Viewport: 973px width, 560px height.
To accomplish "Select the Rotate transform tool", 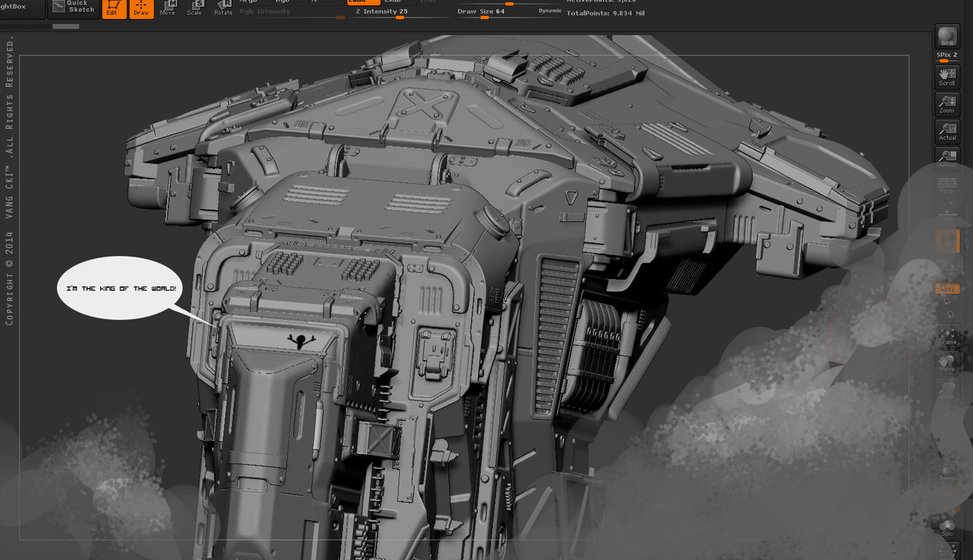I will pos(223,8).
